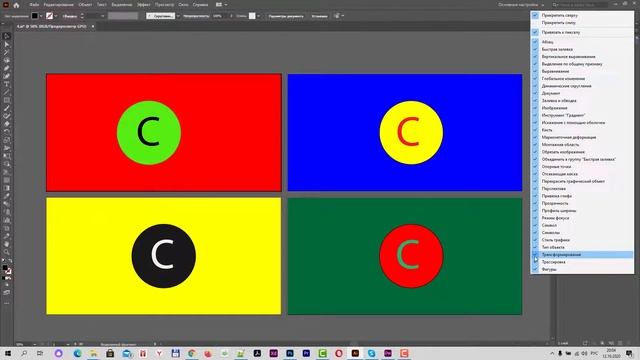Close the open document tab
This screenshot has height=360, width=640.
pyautogui.click(x=93, y=27)
